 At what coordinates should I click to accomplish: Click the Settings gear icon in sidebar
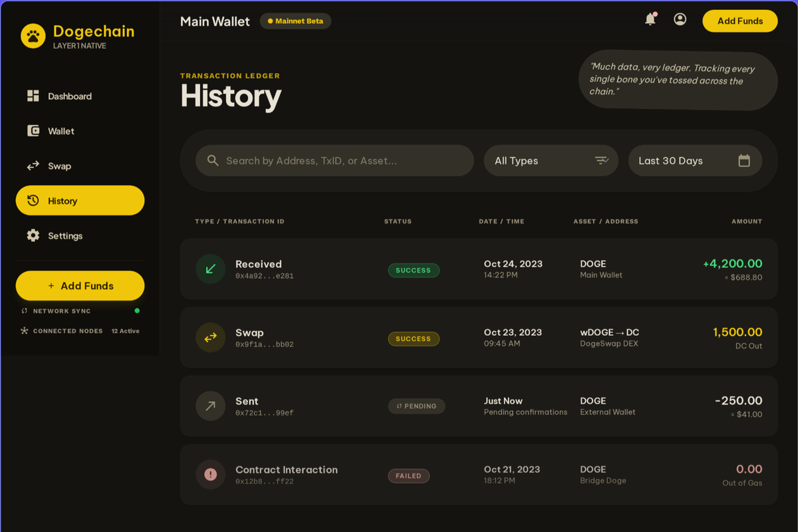[x=33, y=235]
